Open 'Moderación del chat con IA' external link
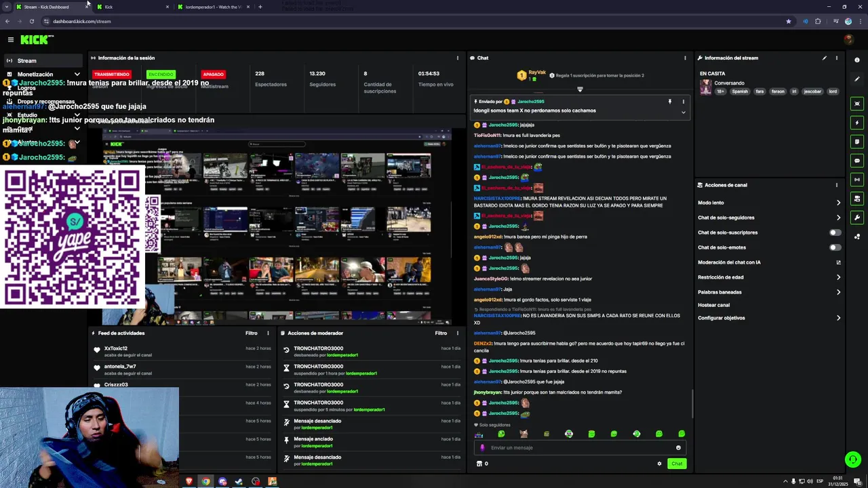 838,262
